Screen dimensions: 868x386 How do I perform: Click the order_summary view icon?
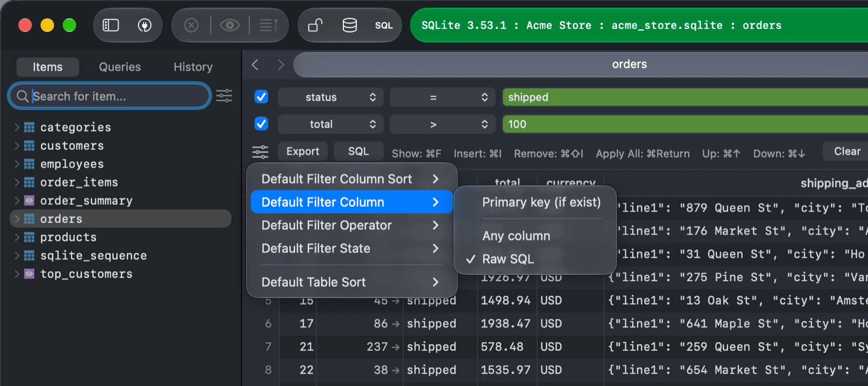coord(29,201)
